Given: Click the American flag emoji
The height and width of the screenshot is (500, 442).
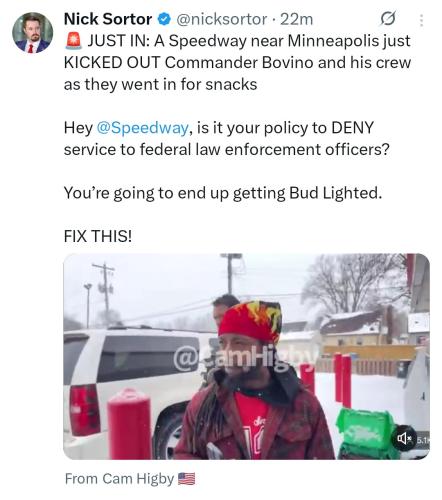Looking at the screenshot, I should (x=187, y=479).
